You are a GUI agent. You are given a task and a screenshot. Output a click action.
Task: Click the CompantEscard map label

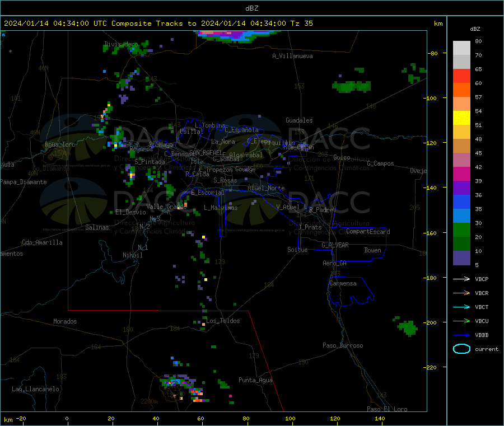368,231
